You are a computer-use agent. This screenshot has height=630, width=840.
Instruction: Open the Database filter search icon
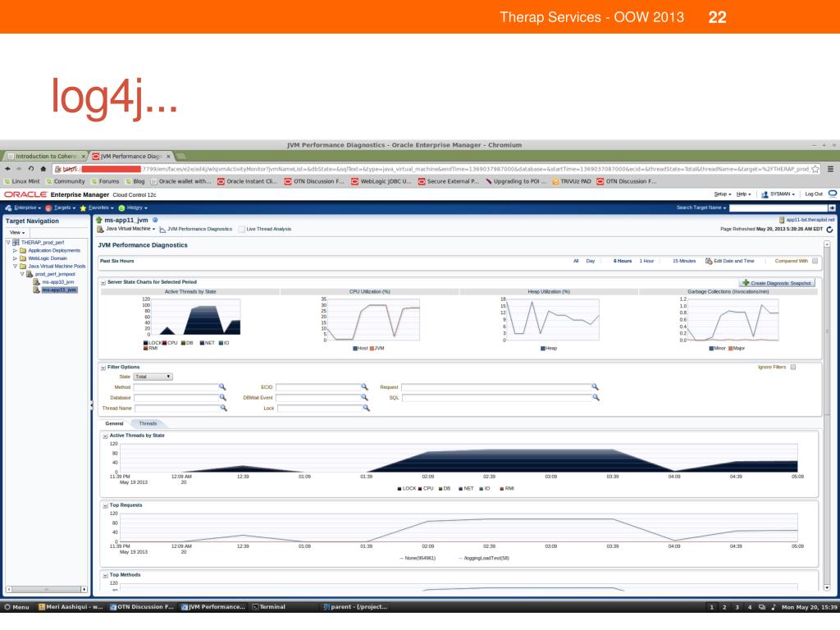222,398
